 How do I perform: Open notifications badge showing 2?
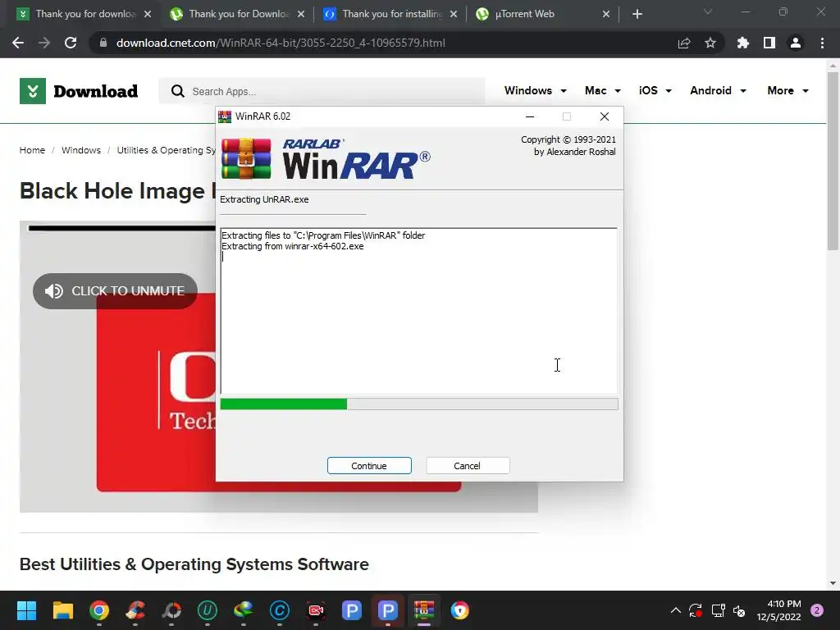[817, 610]
